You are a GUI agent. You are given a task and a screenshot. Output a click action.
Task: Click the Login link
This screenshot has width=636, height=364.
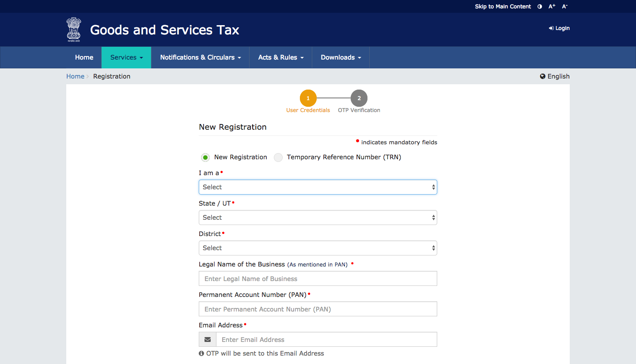559,28
